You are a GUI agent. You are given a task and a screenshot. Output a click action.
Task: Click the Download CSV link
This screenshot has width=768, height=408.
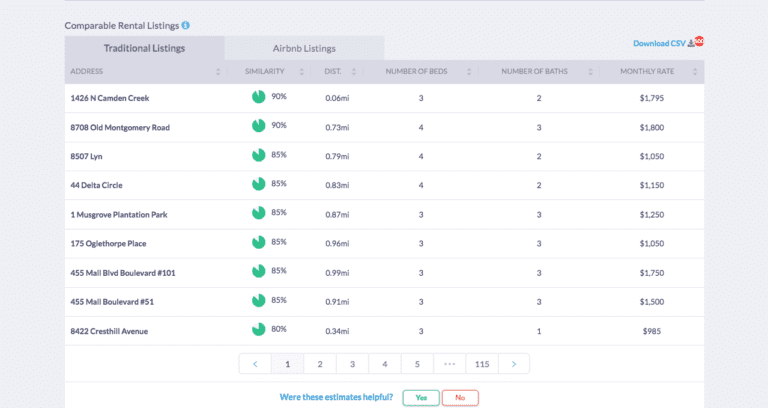(x=658, y=44)
